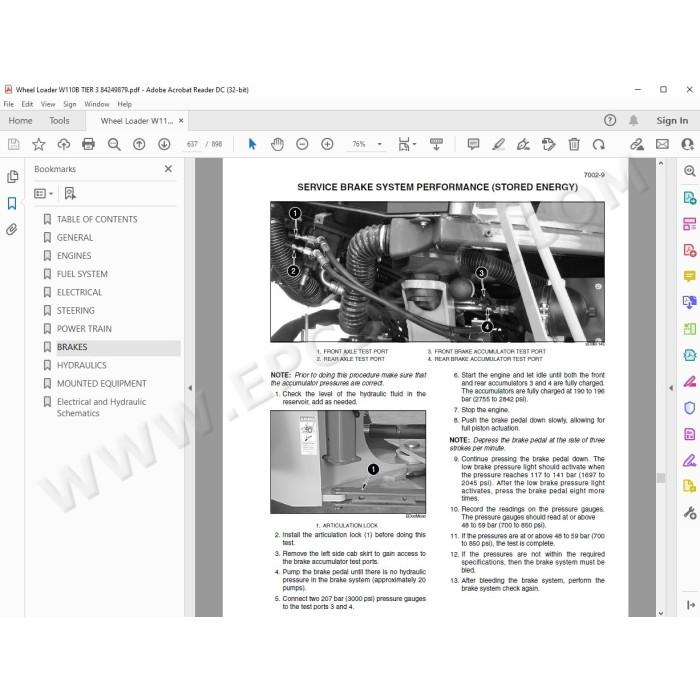
Task: Click the Highlight text pen icon
Action: (498, 144)
